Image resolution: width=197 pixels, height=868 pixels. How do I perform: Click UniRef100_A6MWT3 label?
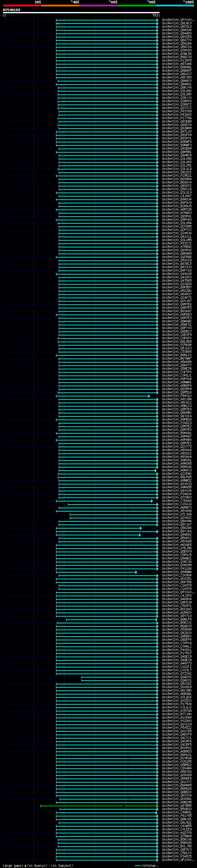pyautogui.click(x=177, y=508)
